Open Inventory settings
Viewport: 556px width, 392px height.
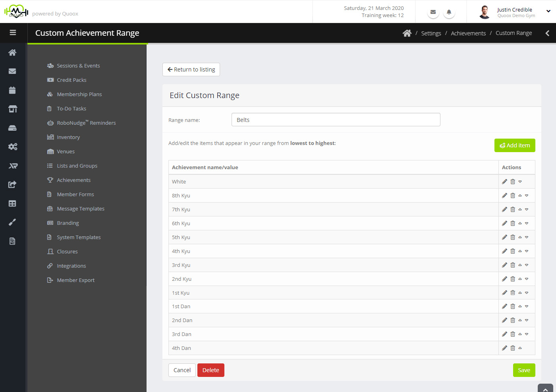coord(68,137)
